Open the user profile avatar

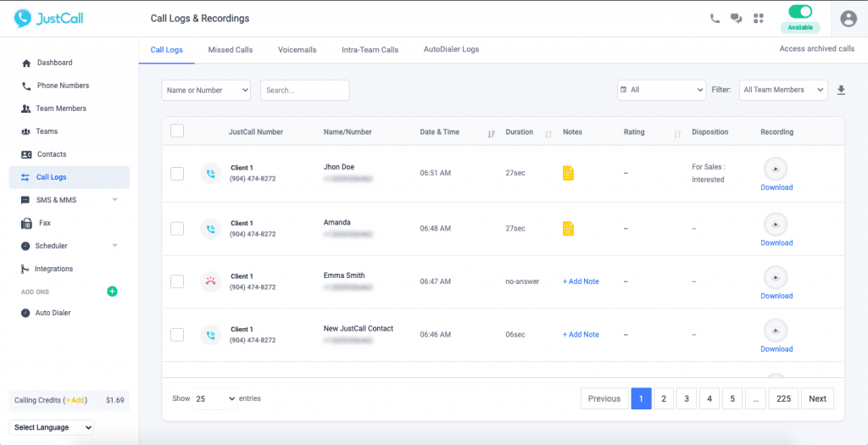[848, 19]
